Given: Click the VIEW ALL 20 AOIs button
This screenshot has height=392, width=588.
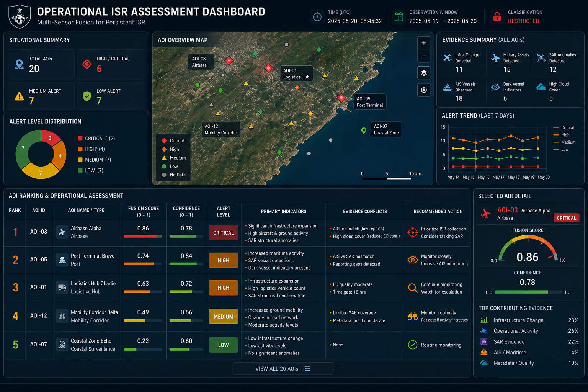Looking at the screenshot, I should coord(283,369).
